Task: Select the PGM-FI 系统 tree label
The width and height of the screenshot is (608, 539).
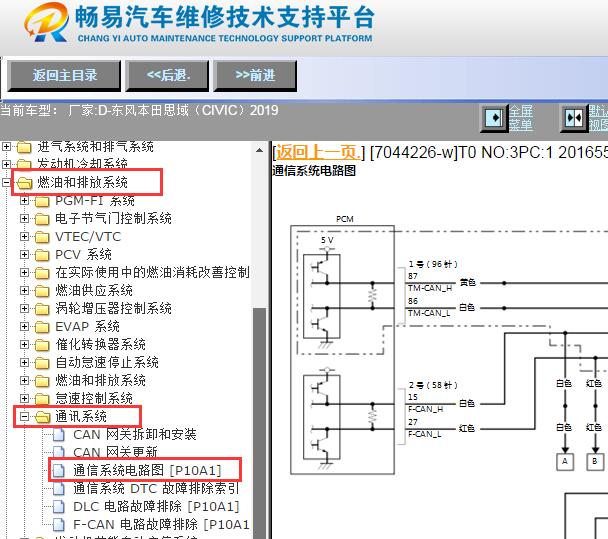Action: pyautogui.click(x=95, y=200)
